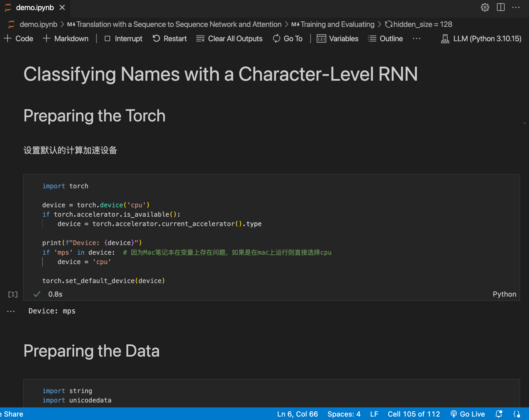Clear All Outputs in notebook
Viewport: 529px width, 420px height.
229,38
